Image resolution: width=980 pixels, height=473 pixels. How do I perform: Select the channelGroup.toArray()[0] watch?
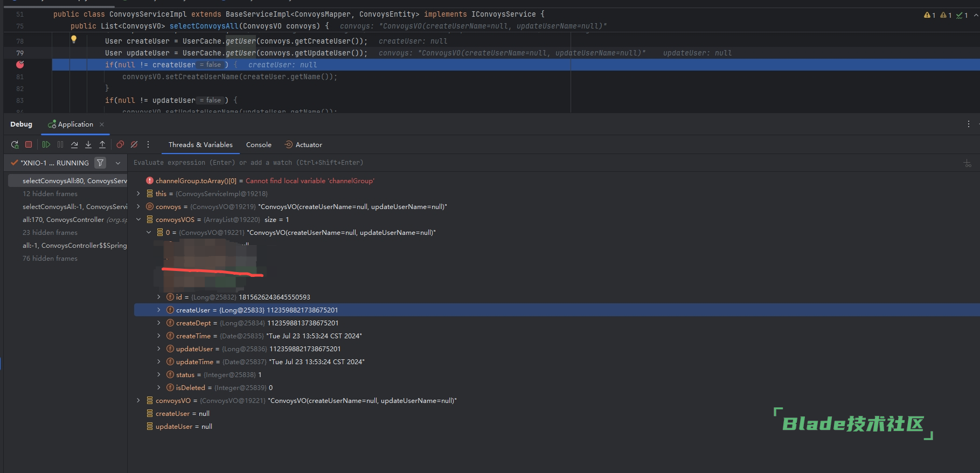pos(265,181)
